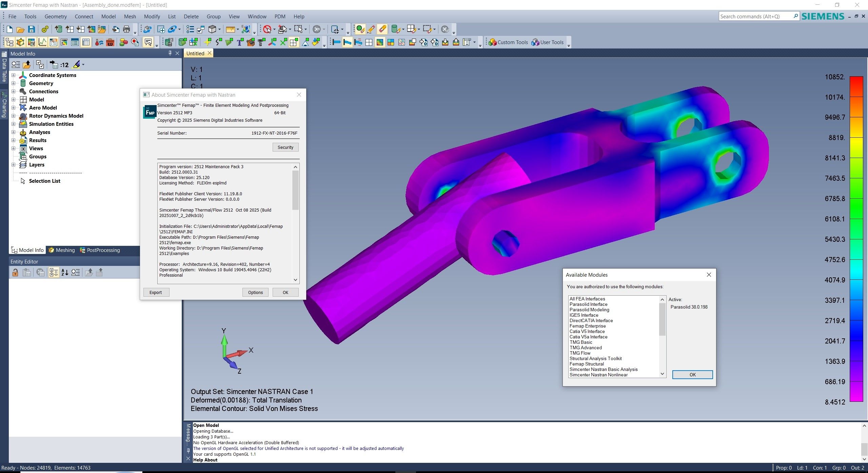
Task: Click Options in the About dialog
Action: [255, 292]
